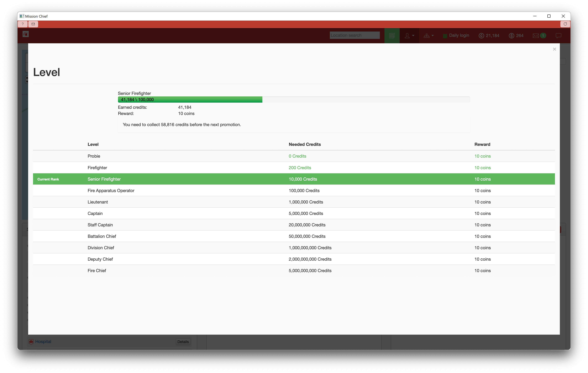This screenshot has height=373, width=588.
Task: Expand the alliance hierarchy dropdown
Action: click(428, 36)
